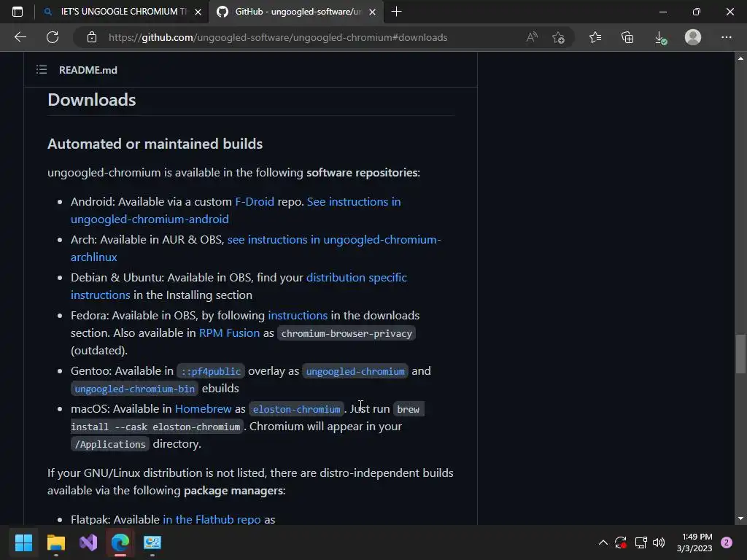
Task: Click scrollbar up arrow
Action: (x=740, y=58)
